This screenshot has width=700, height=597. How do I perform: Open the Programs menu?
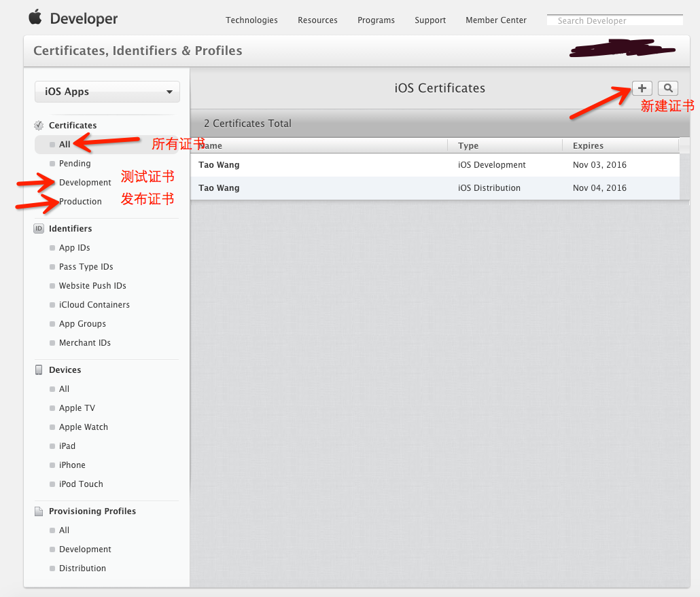tap(376, 20)
